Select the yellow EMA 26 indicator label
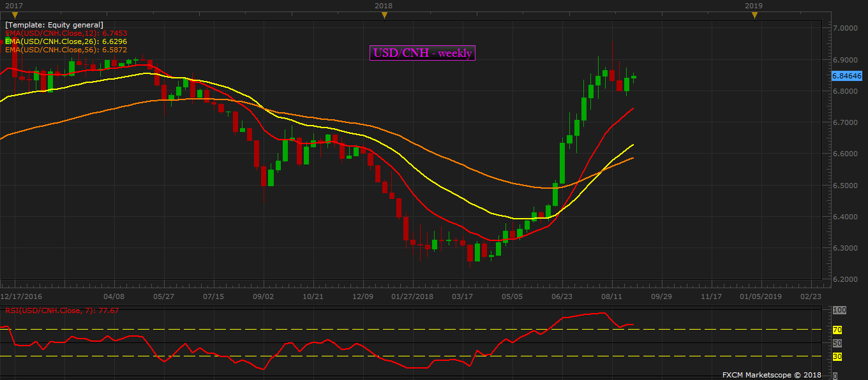 (x=66, y=41)
